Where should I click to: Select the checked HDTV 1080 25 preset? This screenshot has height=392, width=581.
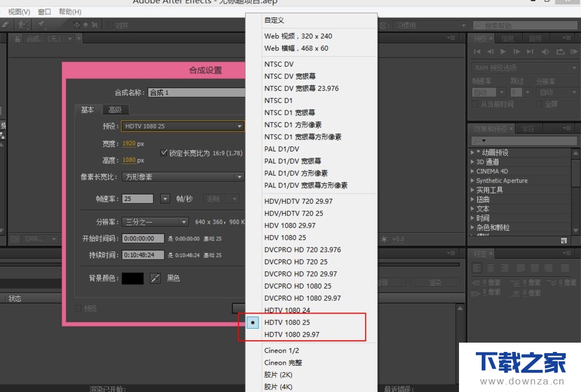click(287, 322)
